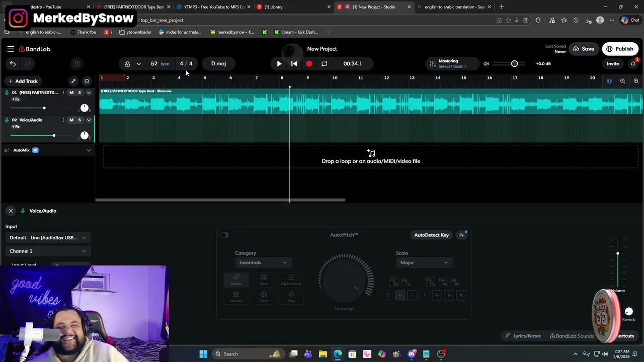
Task: Add Fx to track 02 Voice/Audio
Action: coord(16,127)
